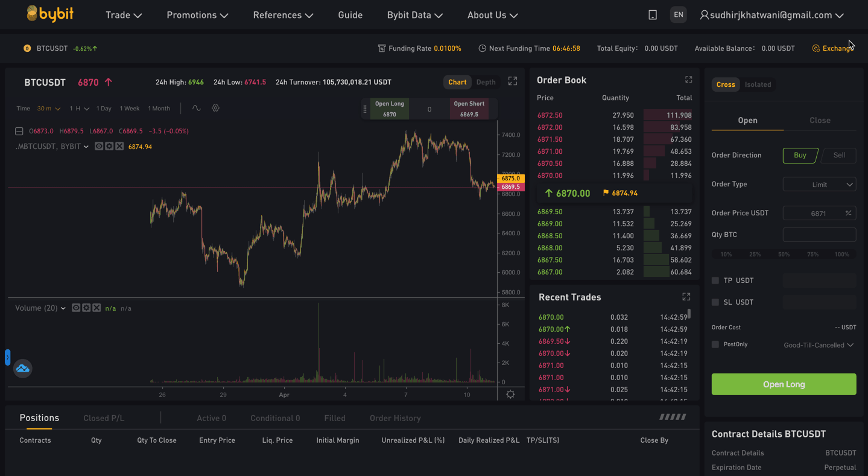
Task: Click Open Long 6870 quick button
Action: tap(390, 109)
